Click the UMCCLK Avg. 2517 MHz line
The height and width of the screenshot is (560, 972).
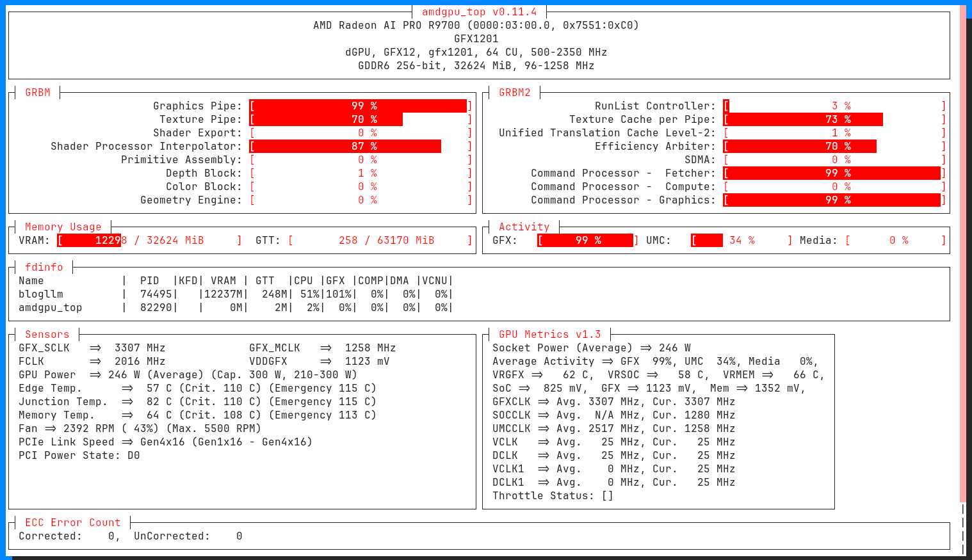[613, 428]
